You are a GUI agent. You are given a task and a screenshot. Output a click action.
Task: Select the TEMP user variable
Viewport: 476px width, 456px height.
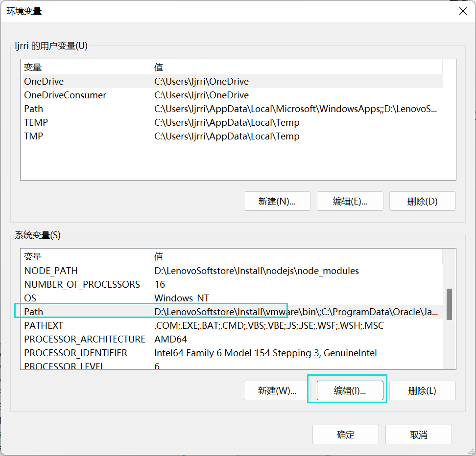tap(233, 122)
